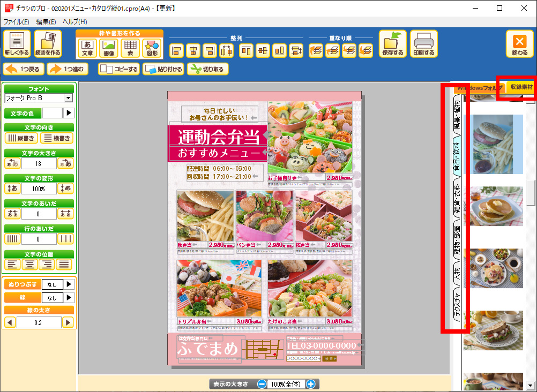537x392 pixels.
Task: Insert an image frame with 画像
Action: point(109,48)
